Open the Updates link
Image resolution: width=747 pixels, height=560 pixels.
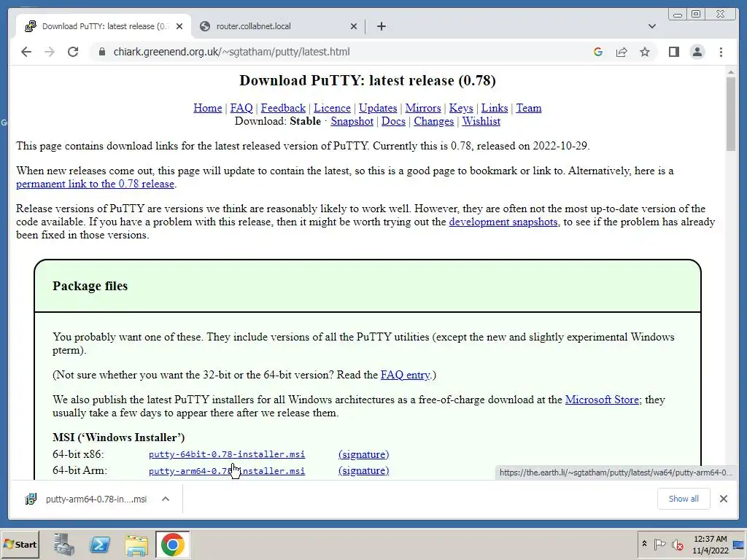pyautogui.click(x=378, y=108)
